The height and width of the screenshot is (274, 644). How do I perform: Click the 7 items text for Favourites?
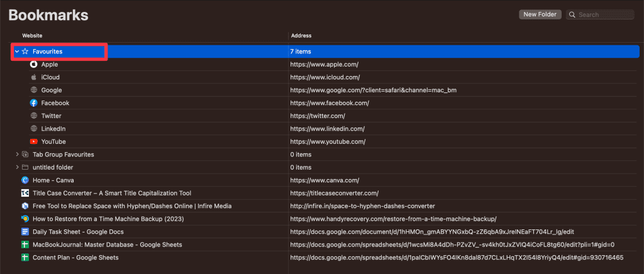(301, 52)
